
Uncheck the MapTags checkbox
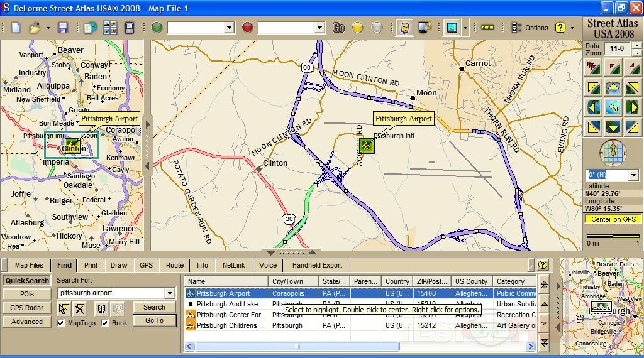pyautogui.click(x=61, y=323)
